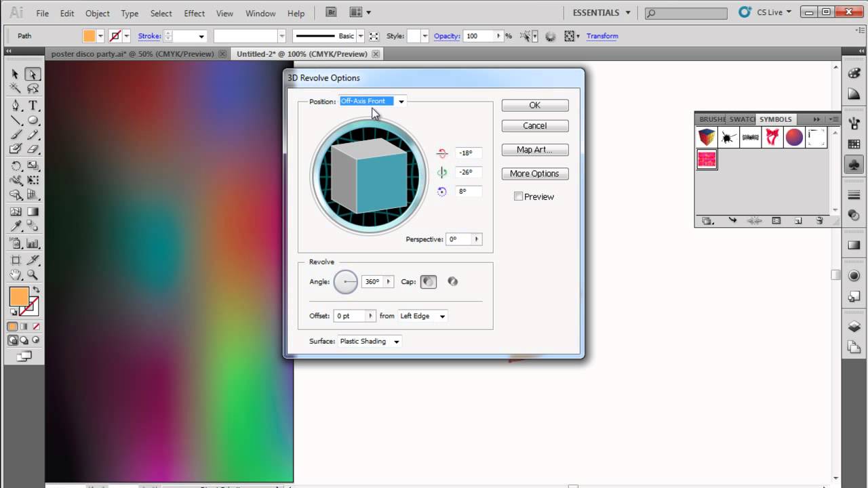Set paint mode to Color button
The width and height of the screenshot is (868, 488).
12,327
